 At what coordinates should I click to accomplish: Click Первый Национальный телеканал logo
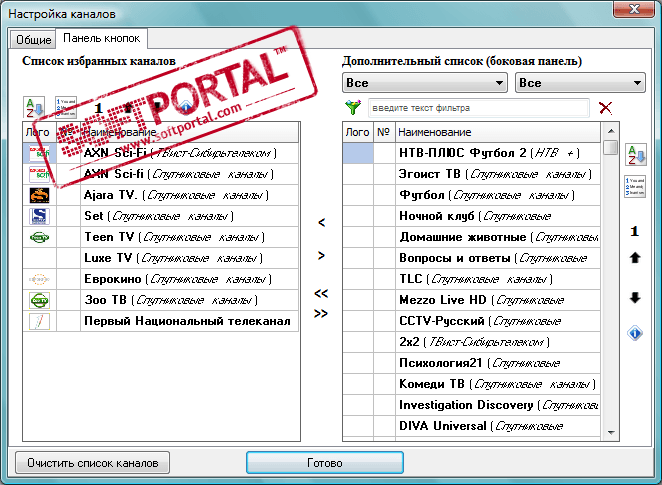point(39,321)
